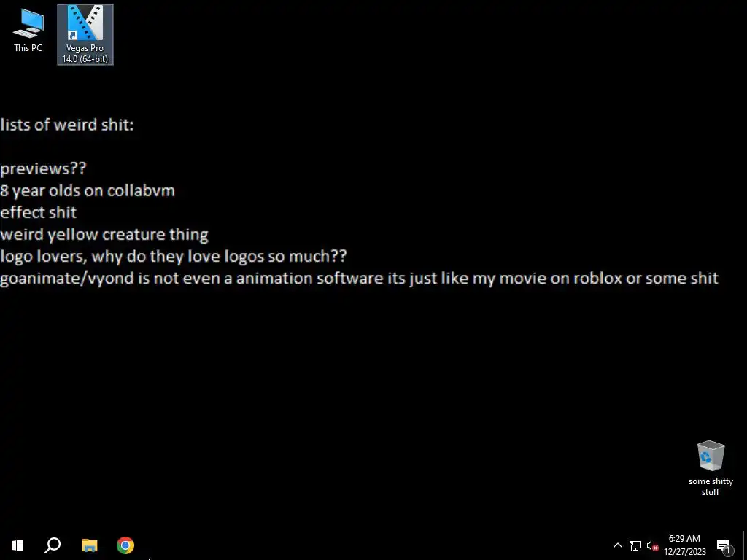Open the clock showing 6:29 AM
The image size is (747, 560).
pos(684,545)
